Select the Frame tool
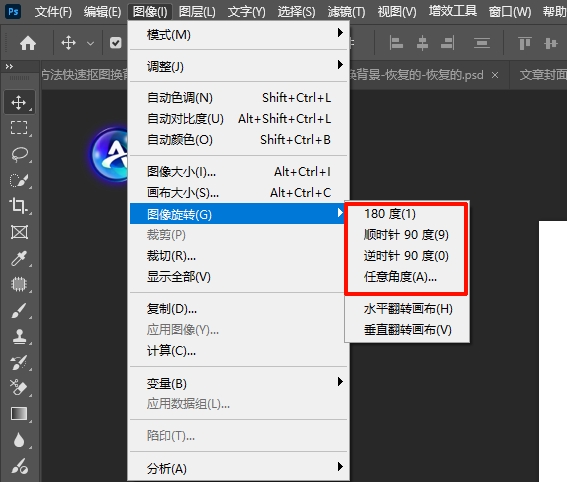Screen dimensions: 567x482 point(19,232)
